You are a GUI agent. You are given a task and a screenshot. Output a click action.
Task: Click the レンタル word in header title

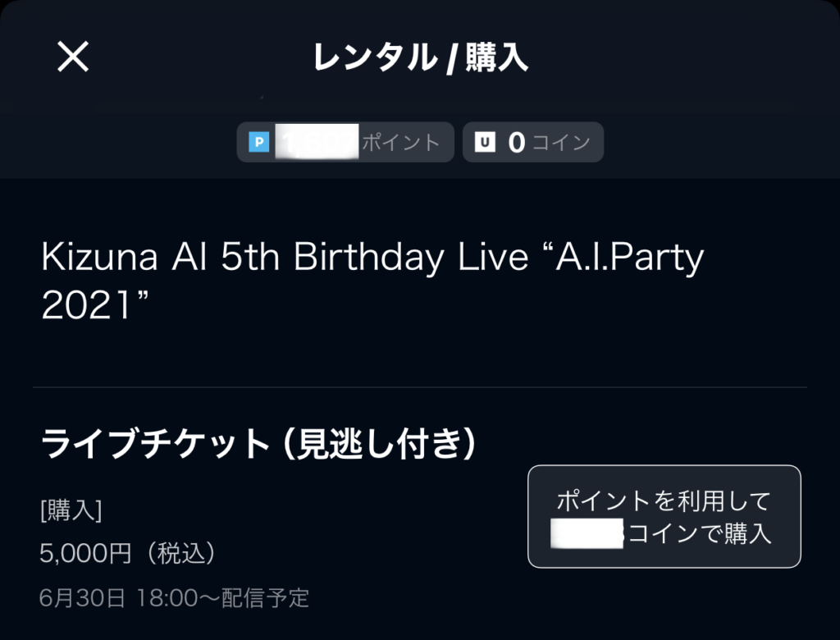coord(374,57)
